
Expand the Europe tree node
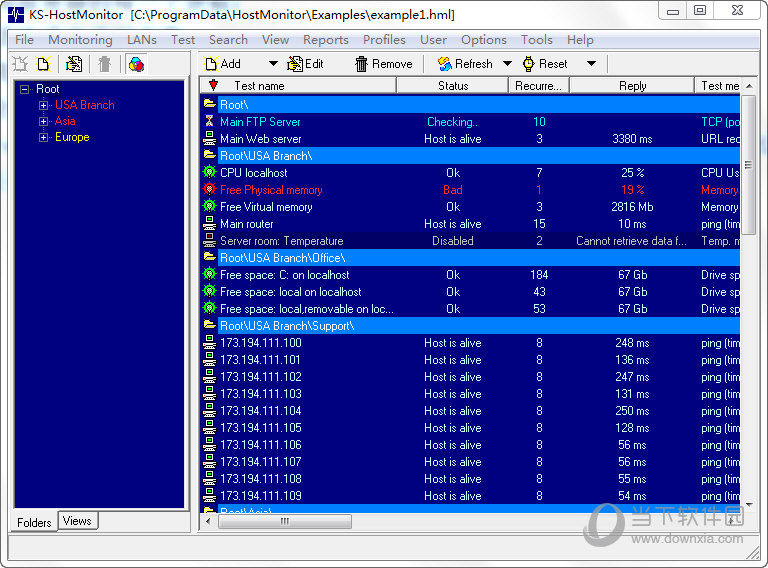point(44,138)
